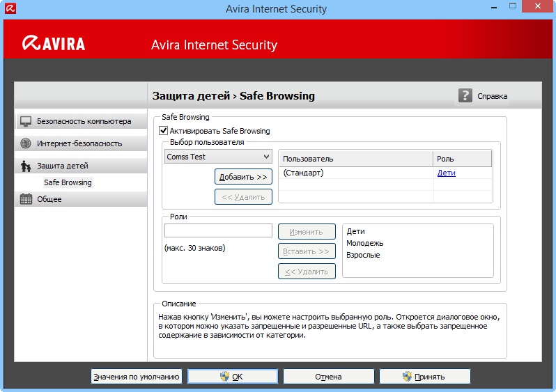Viewport: 556px width, 392px height.
Task: Open Интернет-безопасность section
Action: pyautogui.click(x=81, y=143)
